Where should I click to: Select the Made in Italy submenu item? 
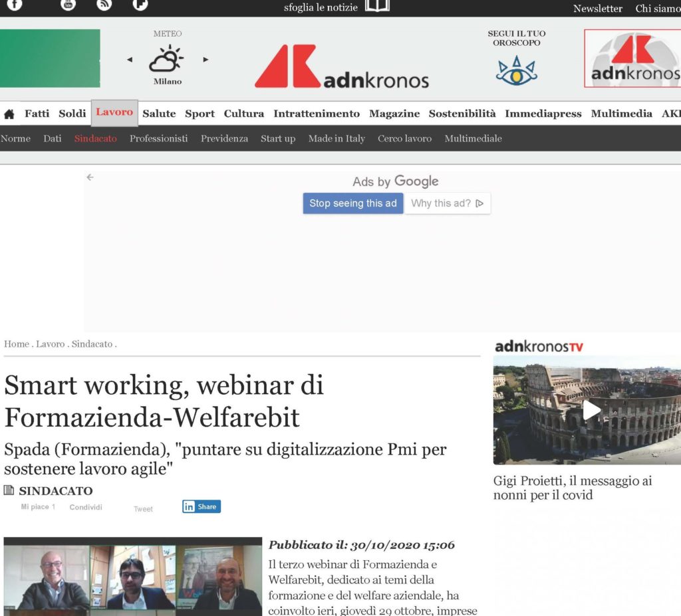pos(337,138)
